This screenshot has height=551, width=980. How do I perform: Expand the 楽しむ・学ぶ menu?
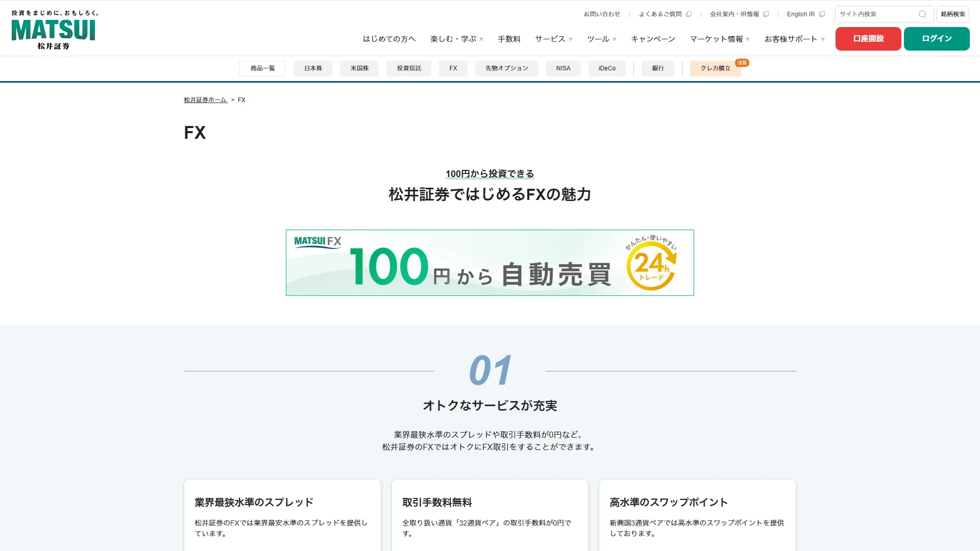456,39
